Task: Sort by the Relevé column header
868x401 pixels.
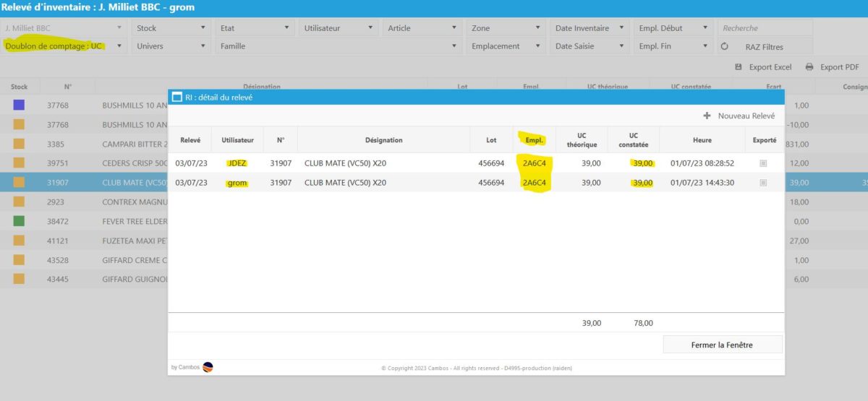Action: click(x=190, y=140)
